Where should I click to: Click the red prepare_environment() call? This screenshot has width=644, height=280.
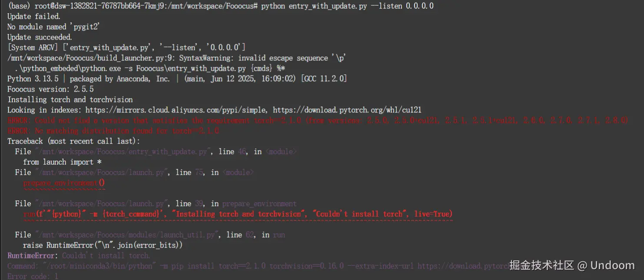[x=64, y=183]
